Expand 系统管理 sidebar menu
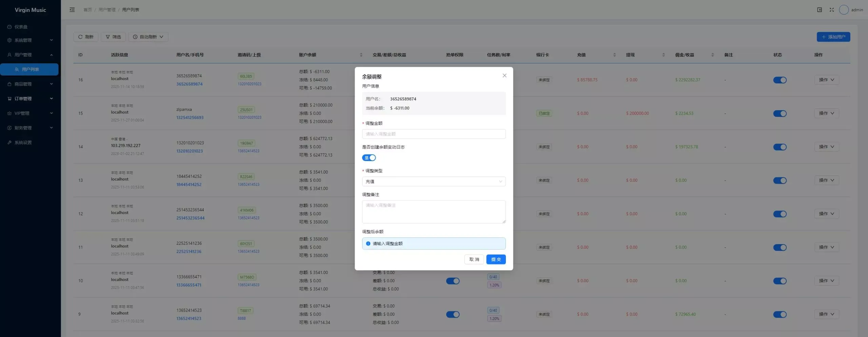The width and height of the screenshot is (868, 337). click(29, 40)
